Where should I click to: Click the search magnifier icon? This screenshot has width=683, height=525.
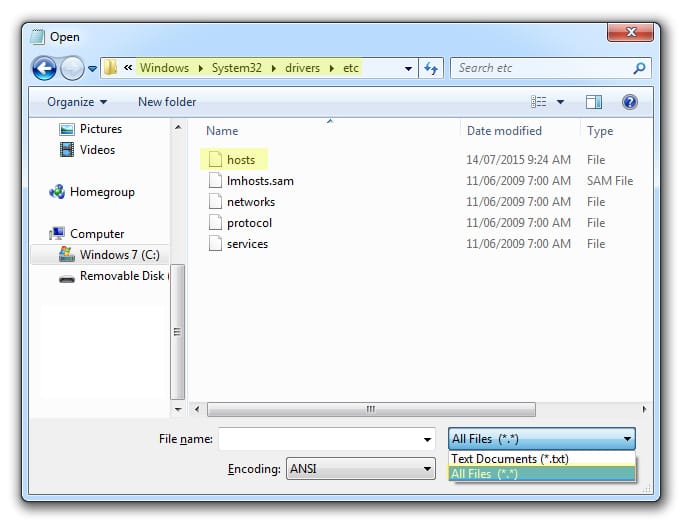pos(639,68)
